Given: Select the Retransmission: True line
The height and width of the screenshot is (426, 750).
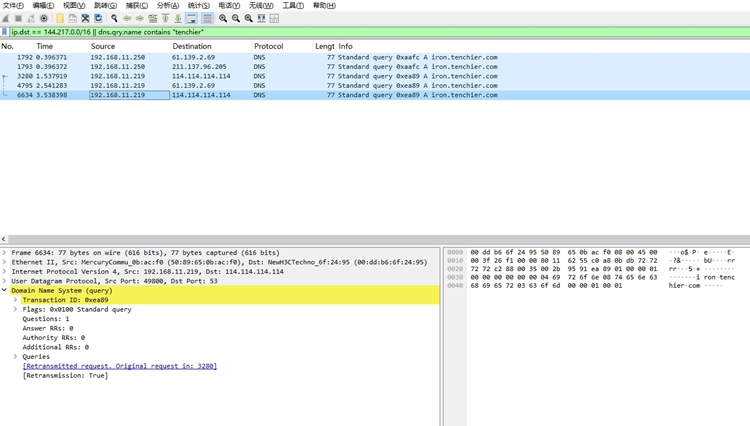Looking at the screenshot, I should [66, 376].
